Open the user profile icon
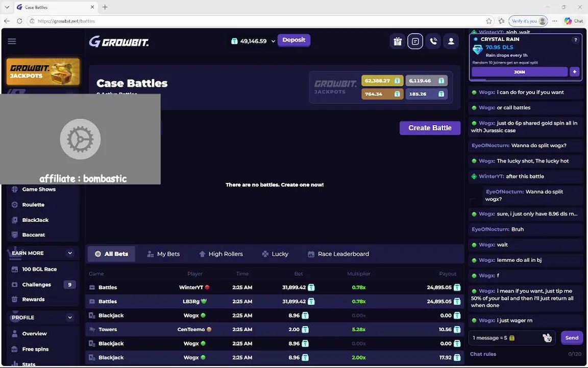Viewport: 588px width, 368px height. click(451, 41)
